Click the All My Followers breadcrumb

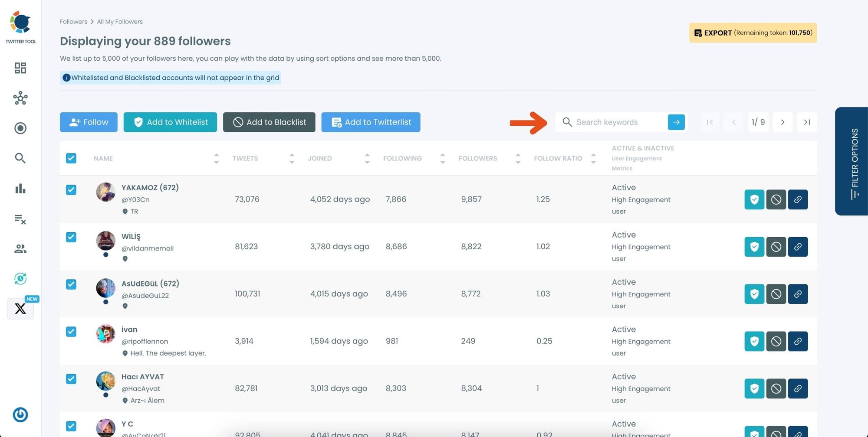[120, 22]
